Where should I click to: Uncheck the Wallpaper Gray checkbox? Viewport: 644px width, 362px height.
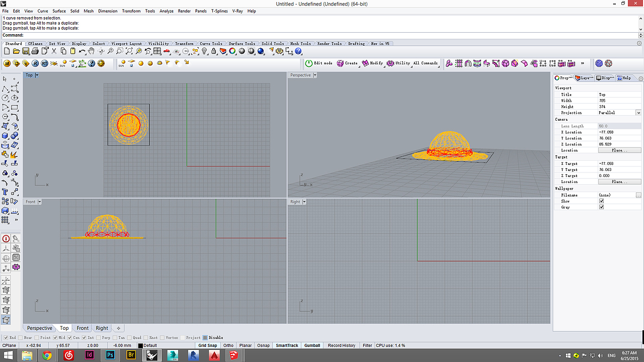point(601,207)
